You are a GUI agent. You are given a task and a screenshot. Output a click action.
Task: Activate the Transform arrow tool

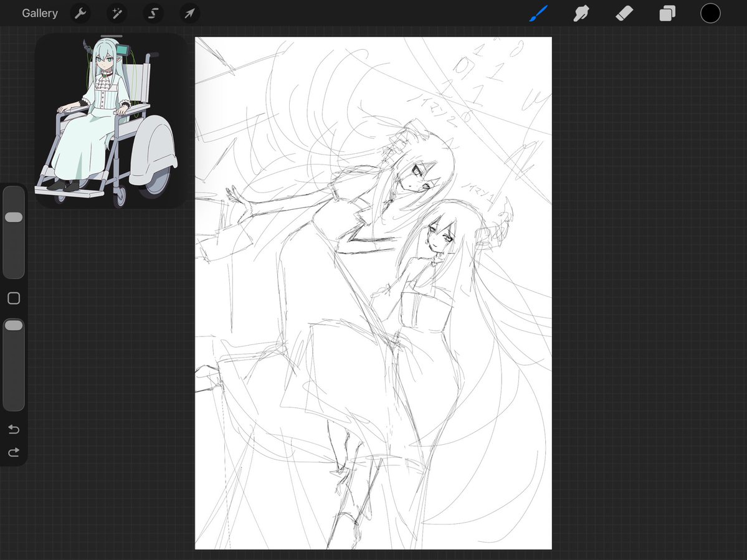189,13
